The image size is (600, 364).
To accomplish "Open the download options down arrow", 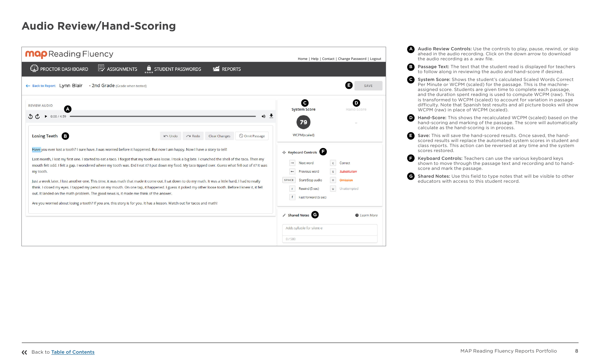I will pyautogui.click(x=271, y=116).
